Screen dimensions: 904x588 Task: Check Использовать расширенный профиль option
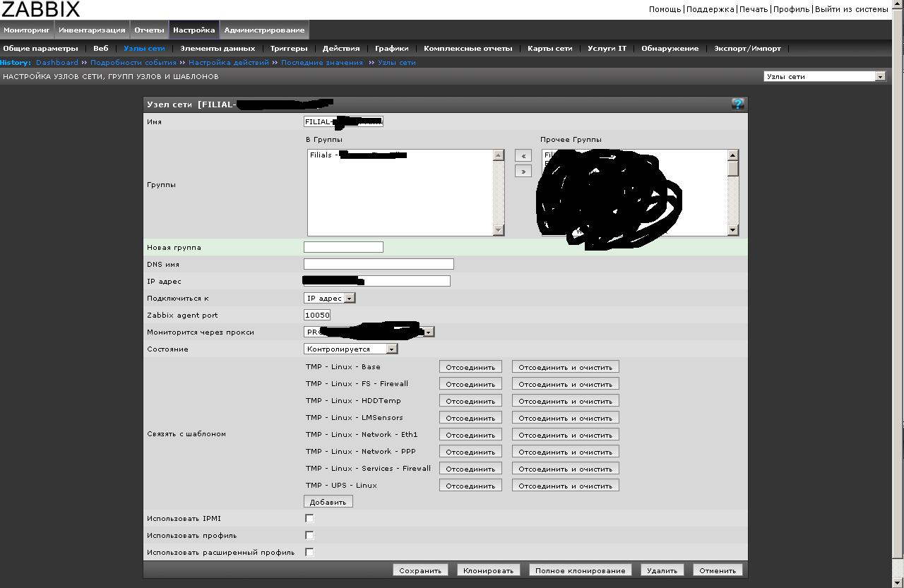click(x=309, y=553)
